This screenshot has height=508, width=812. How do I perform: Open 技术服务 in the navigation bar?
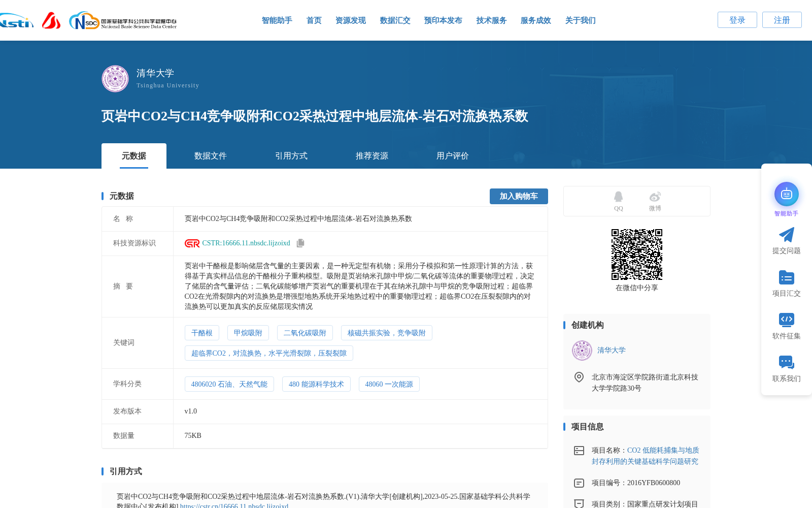pyautogui.click(x=492, y=20)
